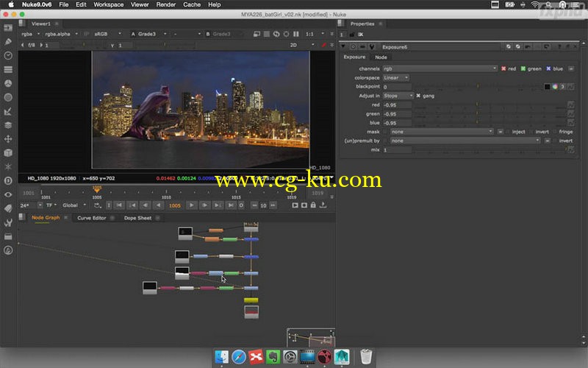Click the timeline lock icon
Image resolution: width=588 pixels, height=368 pixels.
(313, 205)
